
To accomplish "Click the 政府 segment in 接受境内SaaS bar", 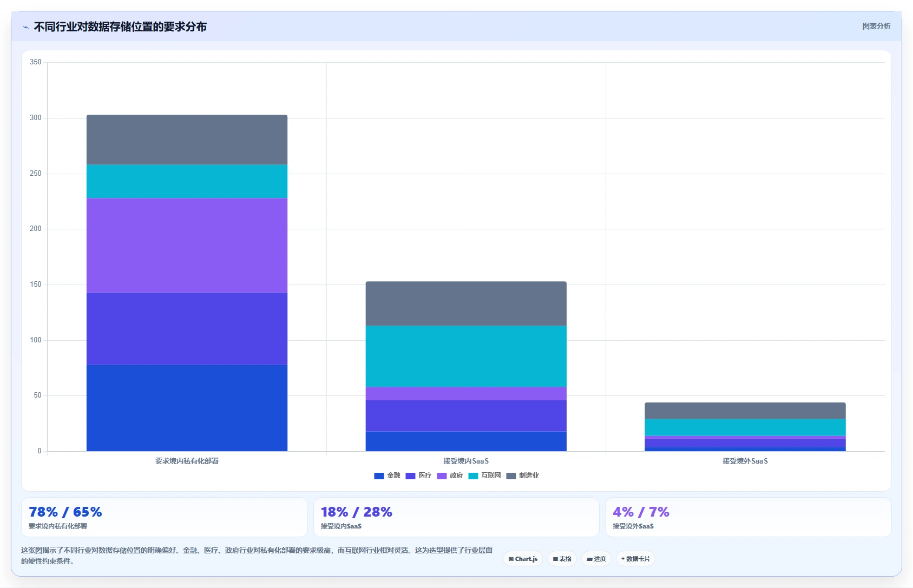I will tap(466, 394).
